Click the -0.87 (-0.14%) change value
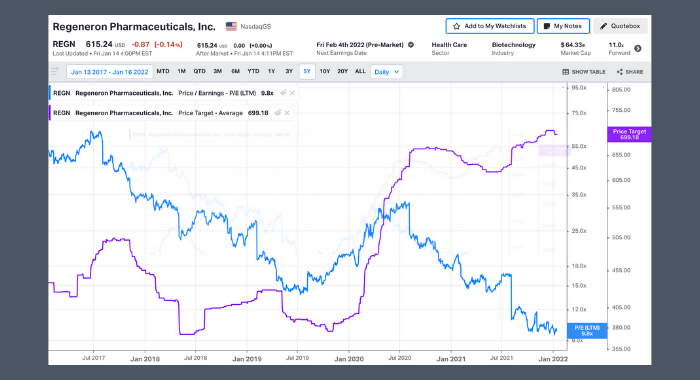 157,45
